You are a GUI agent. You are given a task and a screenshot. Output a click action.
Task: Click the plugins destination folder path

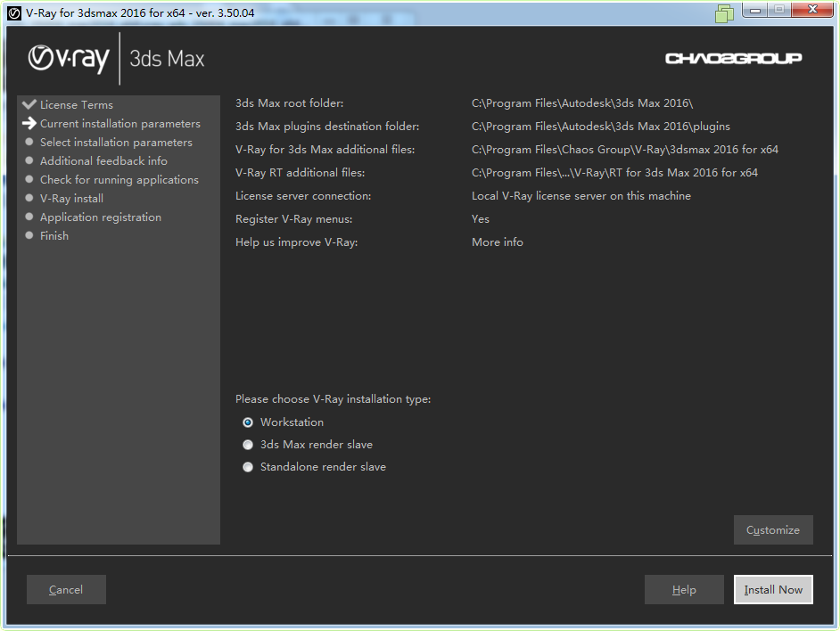(x=600, y=127)
